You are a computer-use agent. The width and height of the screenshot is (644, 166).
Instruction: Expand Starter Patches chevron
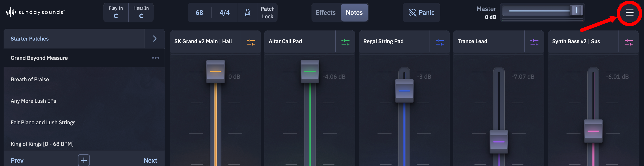tap(155, 39)
